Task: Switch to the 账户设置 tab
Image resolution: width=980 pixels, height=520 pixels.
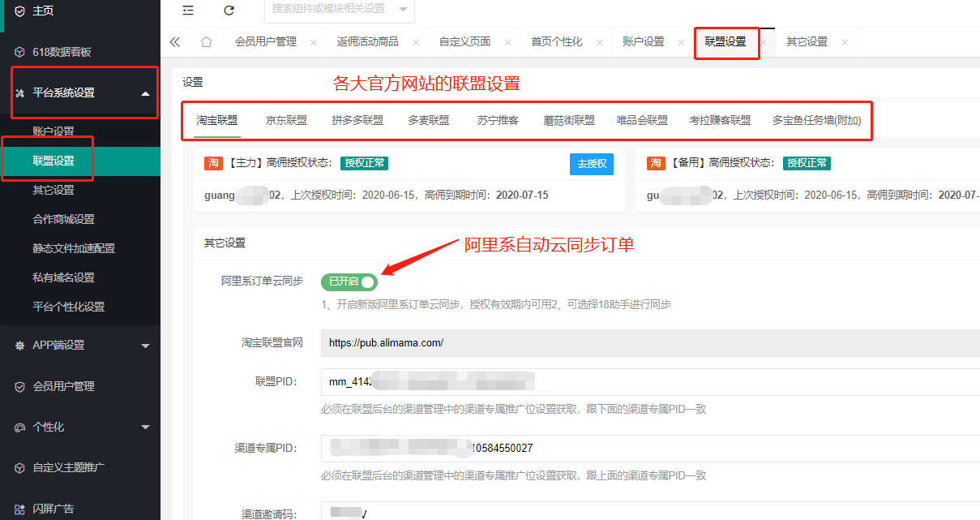Action: coord(644,42)
